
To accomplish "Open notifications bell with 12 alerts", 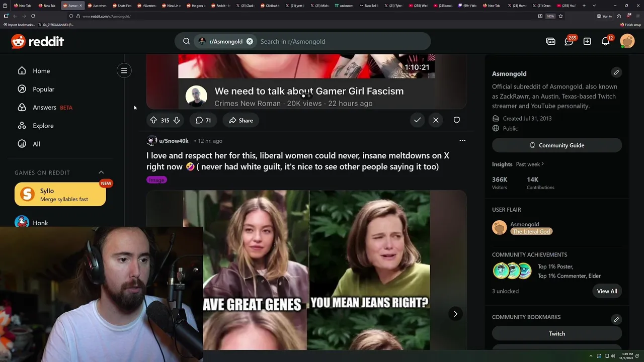I will [x=606, y=41].
